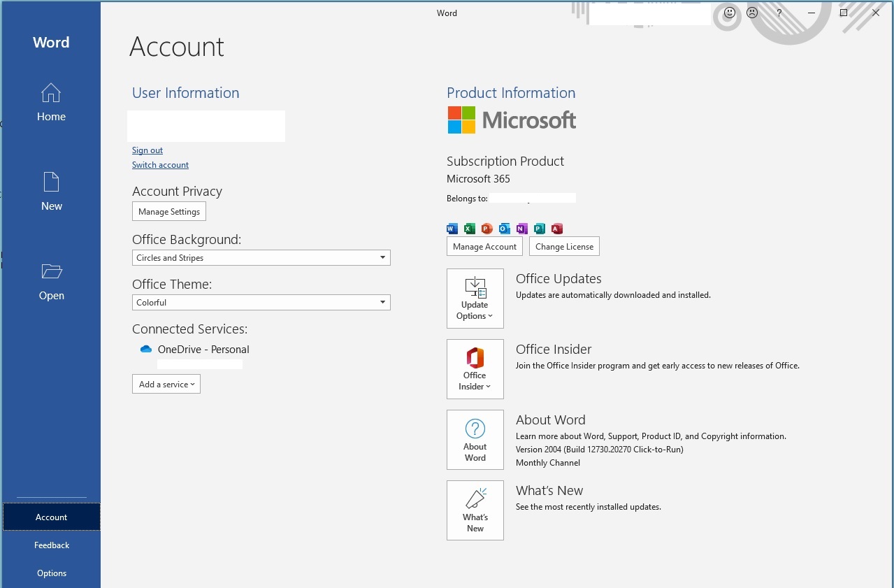894x588 pixels.
Task: Click the OneDrive cloud icon
Action: click(x=146, y=349)
